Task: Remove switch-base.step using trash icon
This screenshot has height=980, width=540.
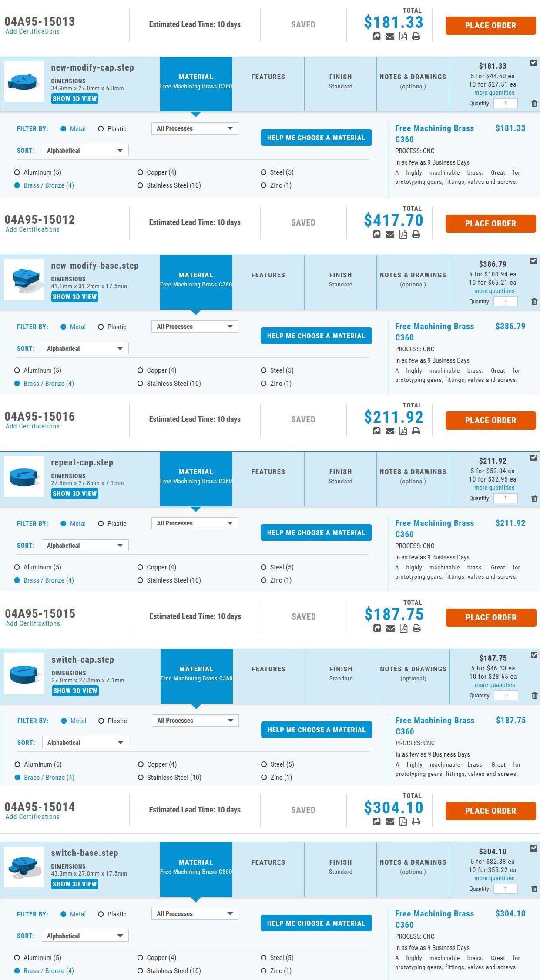Action: click(x=534, y=889)
